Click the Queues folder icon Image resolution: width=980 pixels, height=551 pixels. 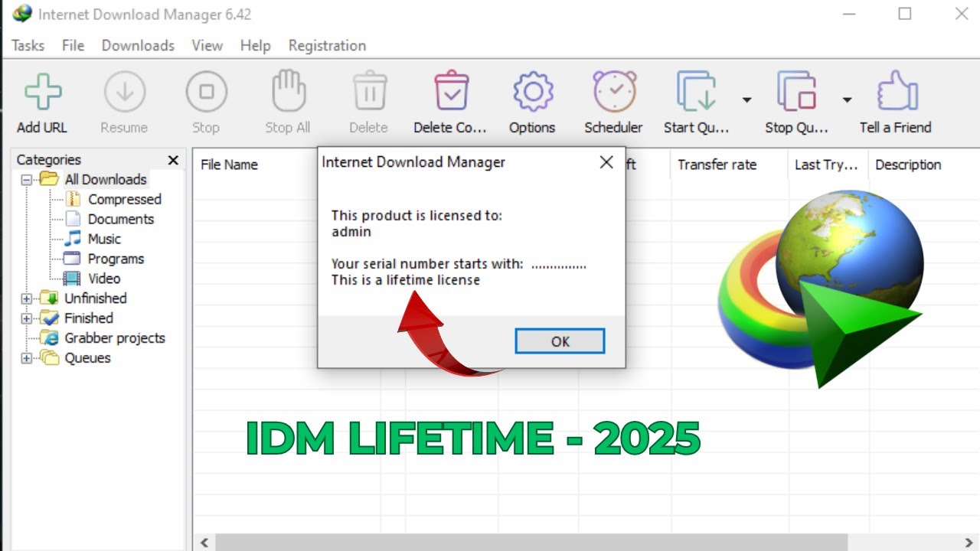(50, 357)
